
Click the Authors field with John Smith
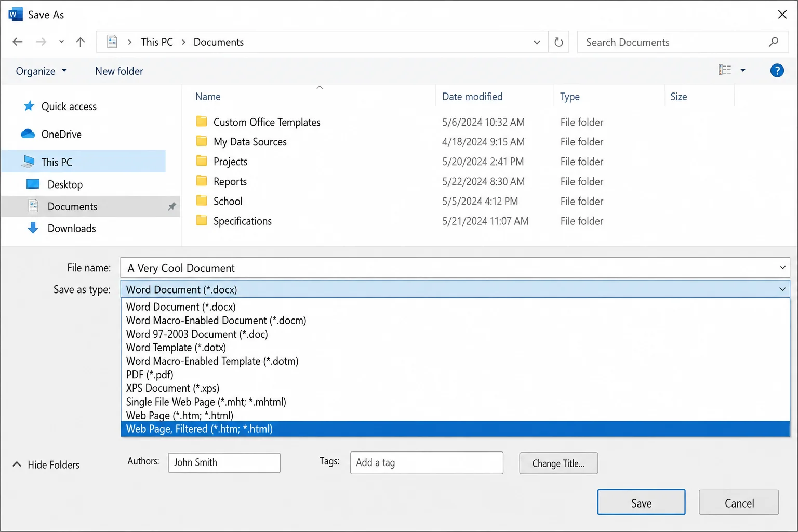[224, 462]
